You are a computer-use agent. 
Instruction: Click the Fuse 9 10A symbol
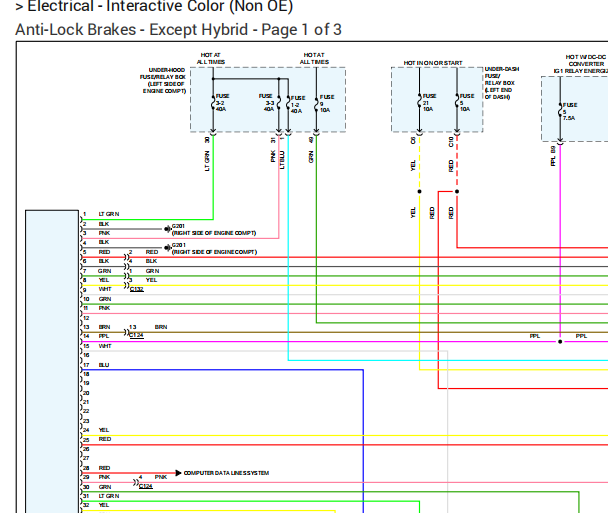(x=316, y=104)
